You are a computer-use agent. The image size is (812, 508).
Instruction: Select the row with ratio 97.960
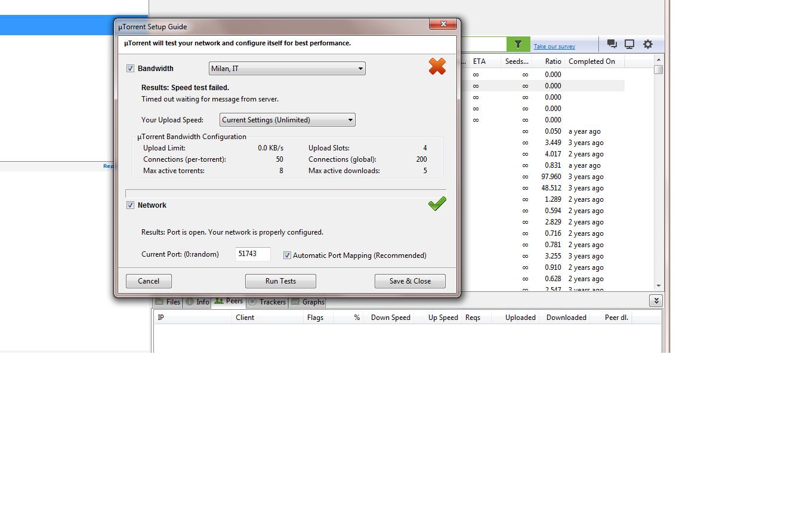point(542,177)
